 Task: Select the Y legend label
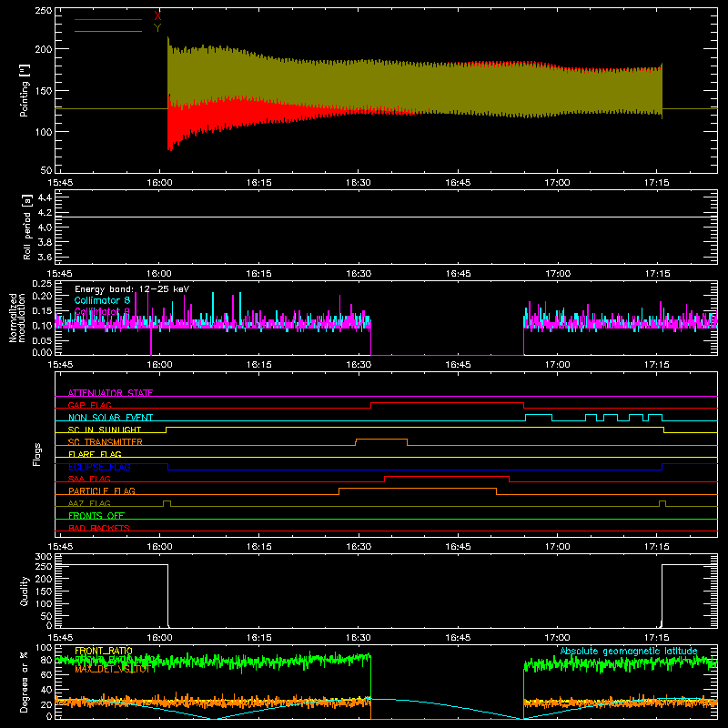point(157,28)
